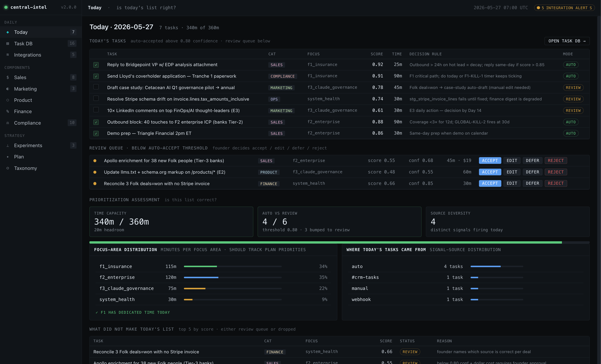601x364 pixels.
Task: Click the green time capacity progress bar
Action: pos(325,242)
